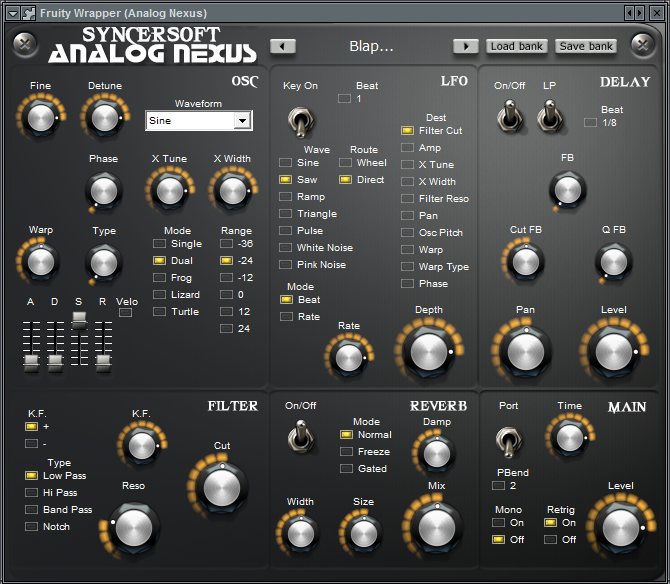Click the Delay Pan knob
The image size is (670, 584).
point(526,352)
